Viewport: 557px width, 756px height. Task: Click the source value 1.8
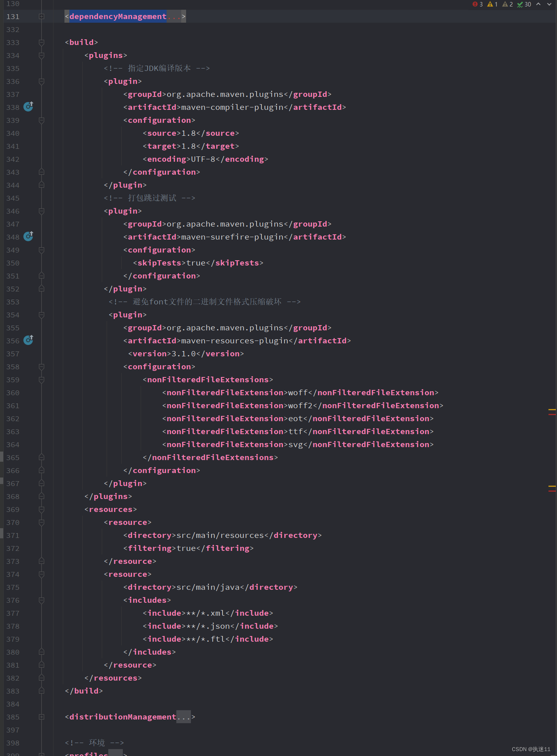click(189, 133)
